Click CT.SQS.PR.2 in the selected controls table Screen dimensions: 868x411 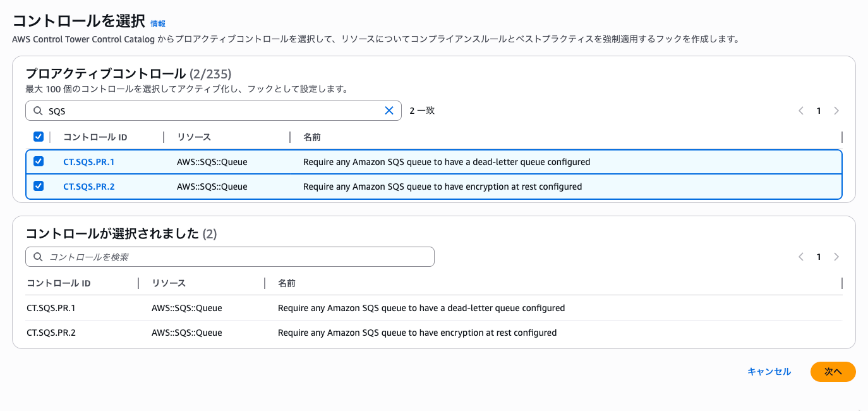pos(51,333)
